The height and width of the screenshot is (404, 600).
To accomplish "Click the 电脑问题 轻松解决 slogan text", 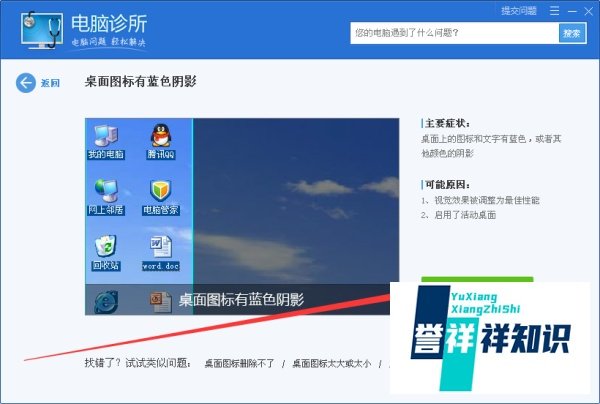I will [x=109, y=42].
